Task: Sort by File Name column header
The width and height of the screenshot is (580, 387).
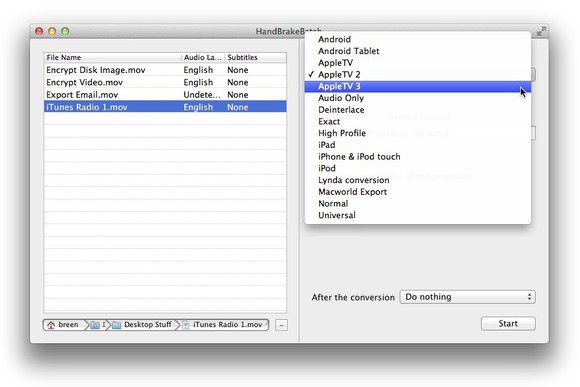Action: coord(113,57)
